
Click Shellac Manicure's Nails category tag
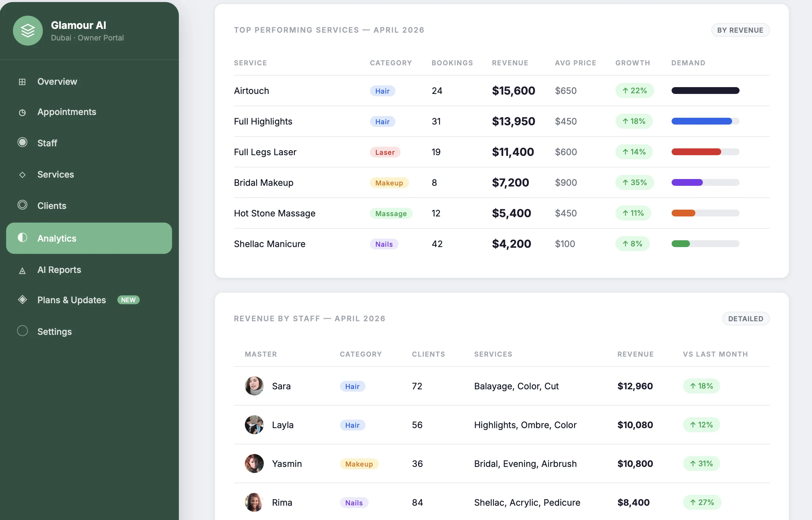click(384, 244)
